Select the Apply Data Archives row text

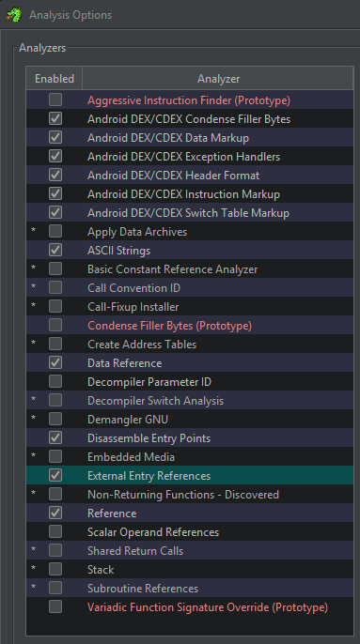pos(137,232)
